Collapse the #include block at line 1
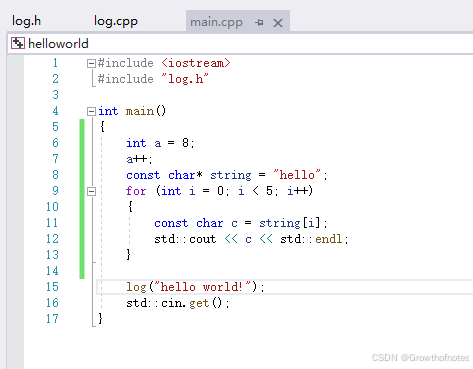 [x=91, y=63]
